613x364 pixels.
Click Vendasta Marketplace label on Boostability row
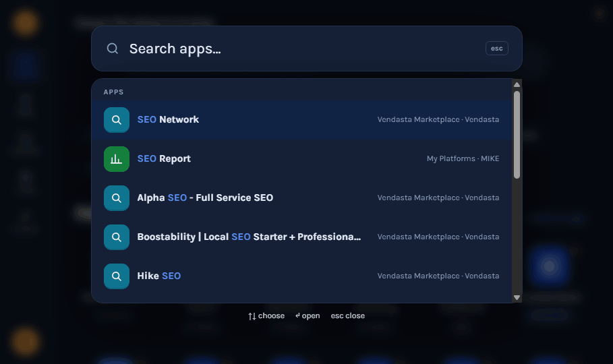point(438,237)
